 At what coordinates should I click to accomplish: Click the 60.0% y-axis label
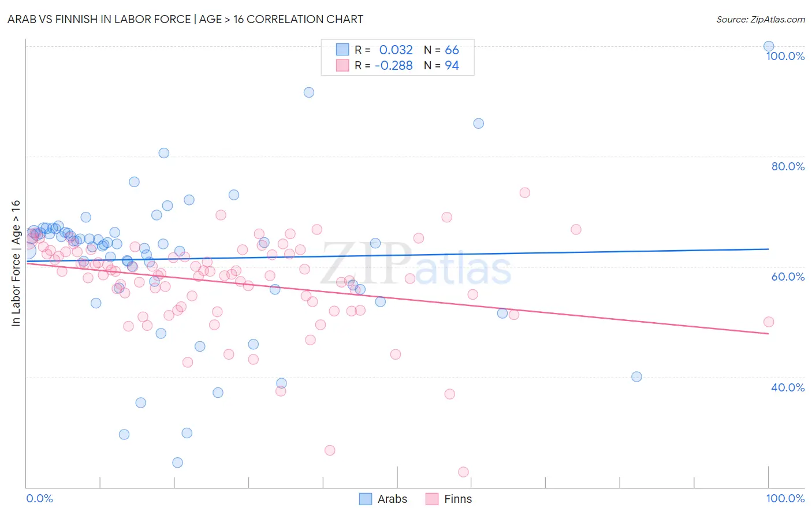point(788,277)
